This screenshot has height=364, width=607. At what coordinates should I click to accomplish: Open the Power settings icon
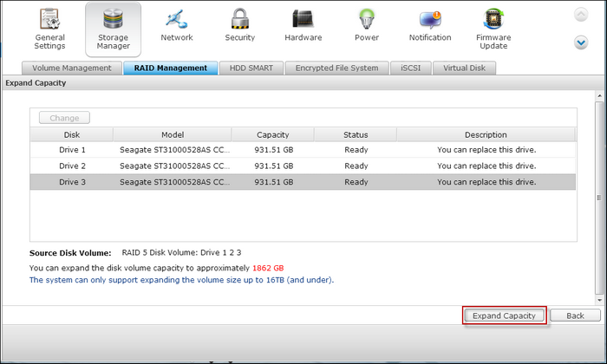pyautogui.click(x=367, y=18)
